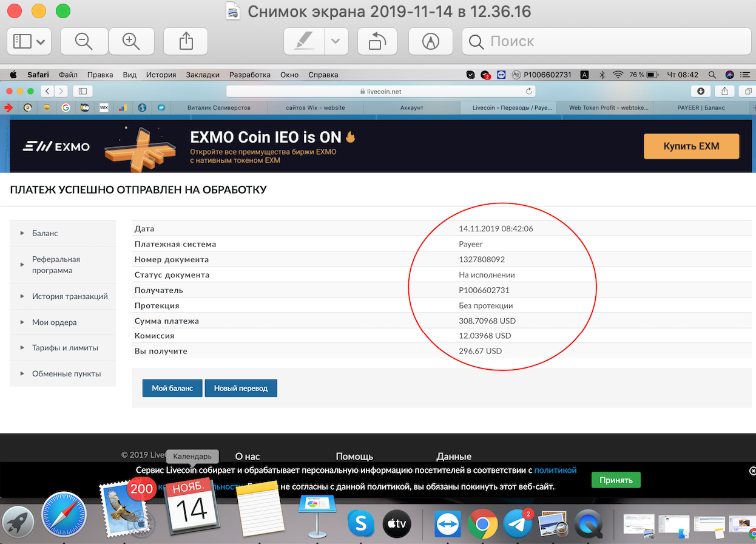
Task: Open the История menu
Action: [161, 75]
